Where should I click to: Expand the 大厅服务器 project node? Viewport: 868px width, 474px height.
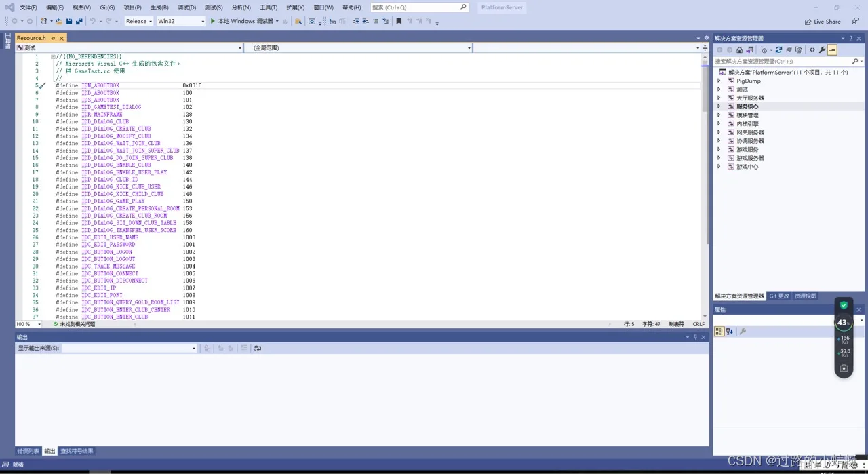tap(719, 98)
